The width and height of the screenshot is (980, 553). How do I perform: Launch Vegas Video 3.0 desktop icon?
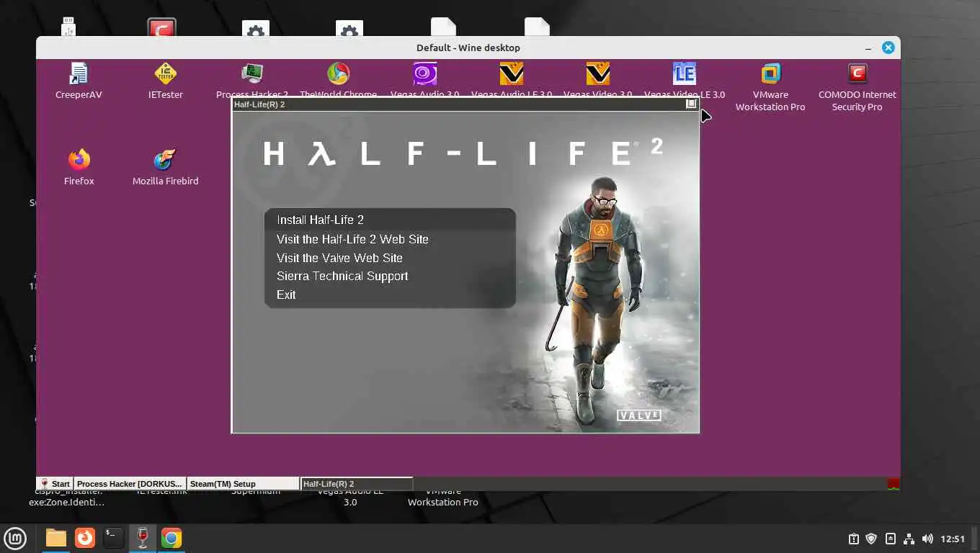click(x=597, y=81)
